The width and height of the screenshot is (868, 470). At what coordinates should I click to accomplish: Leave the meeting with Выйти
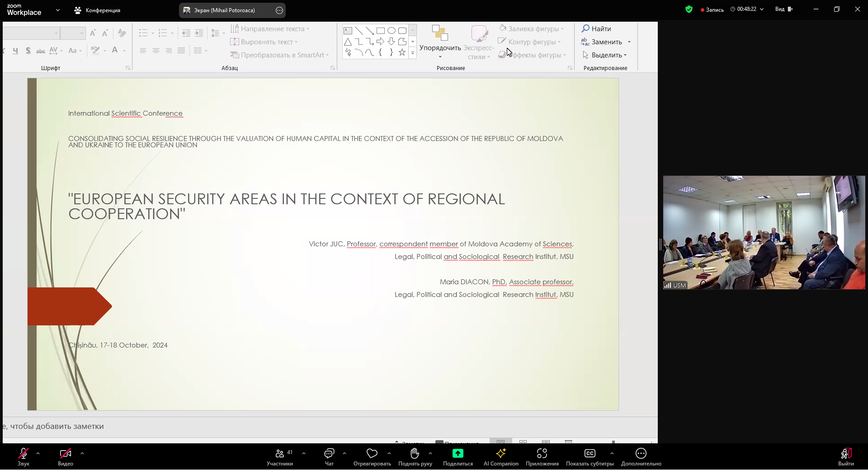(x=846, y=456)
